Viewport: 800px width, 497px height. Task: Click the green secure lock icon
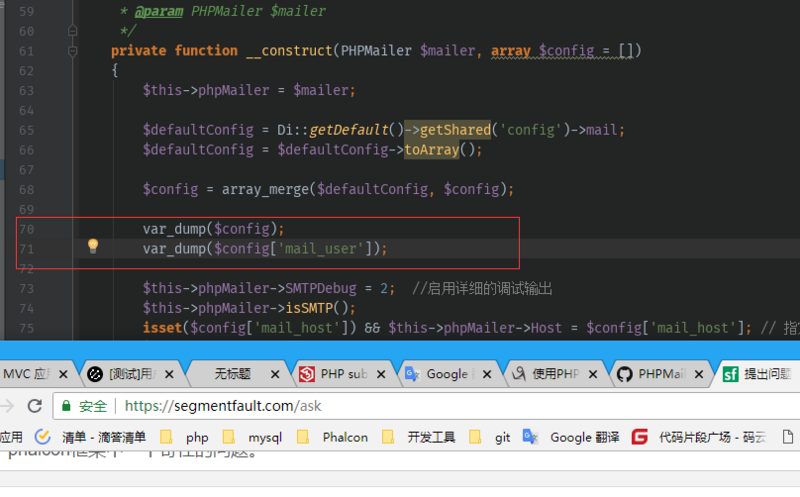pos(67,406)
